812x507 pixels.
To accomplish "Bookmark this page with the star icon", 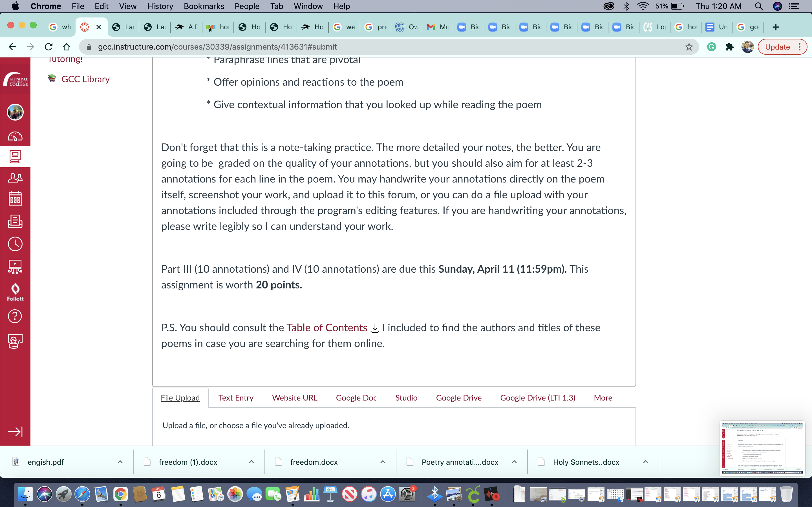I will [x=689, y=47].
